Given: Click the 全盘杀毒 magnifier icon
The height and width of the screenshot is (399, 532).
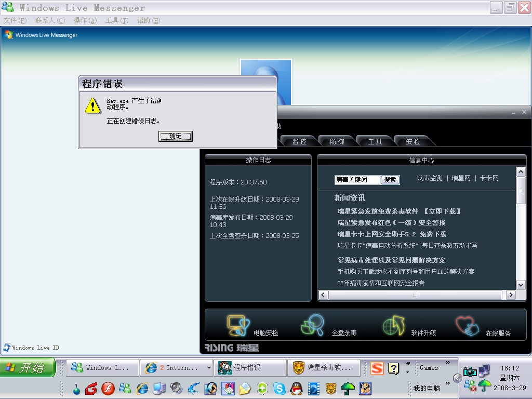Looking at the screenshot, I should tap(313, 325).
